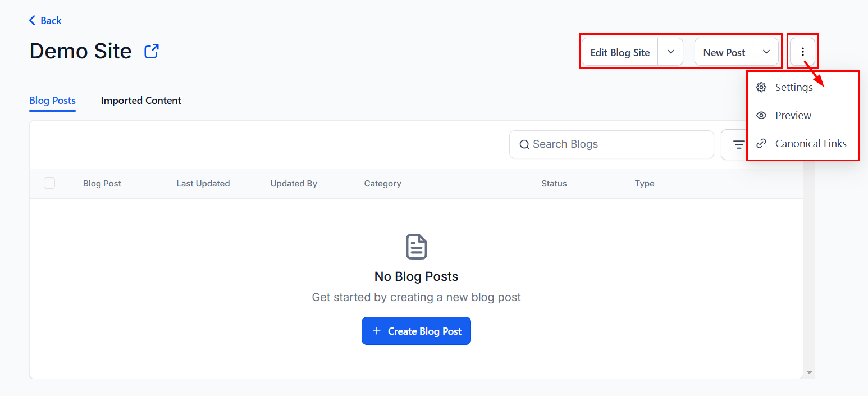
Task: Click the chain icon beside Canonical Links
Action: pos(761,143)
